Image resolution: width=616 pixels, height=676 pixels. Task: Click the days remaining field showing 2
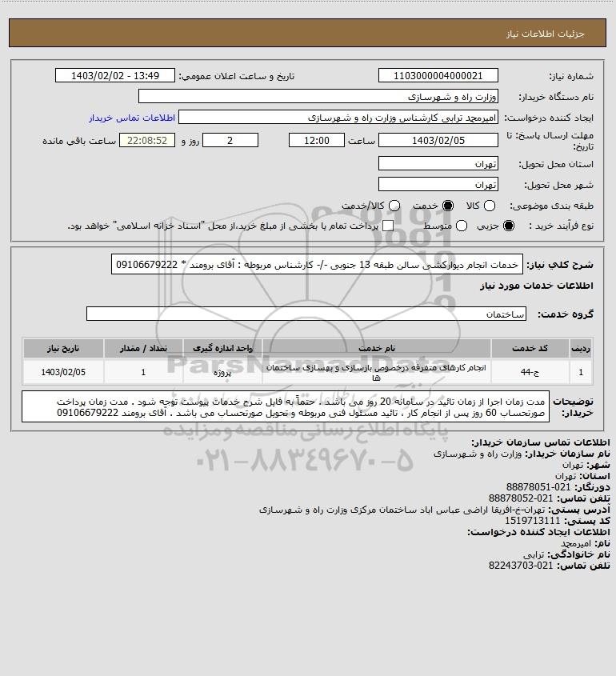(x=230, y=141)
